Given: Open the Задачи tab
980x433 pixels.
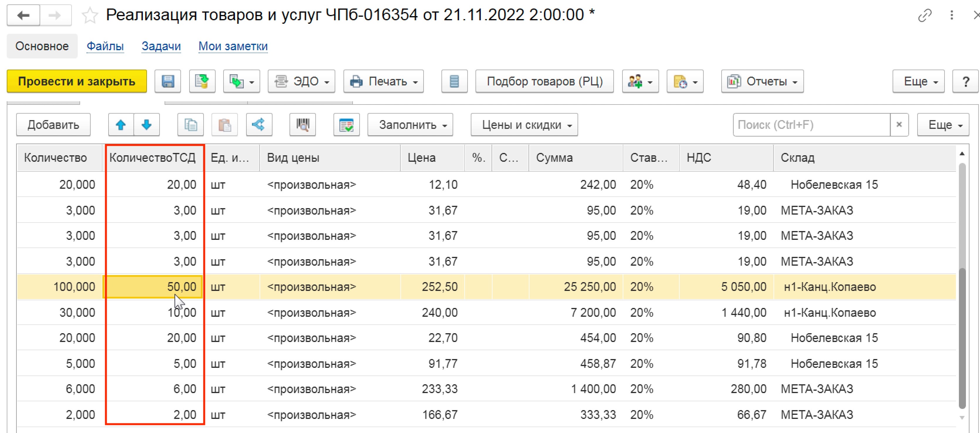Looking at the screenshot, I should tap(161, 46).
